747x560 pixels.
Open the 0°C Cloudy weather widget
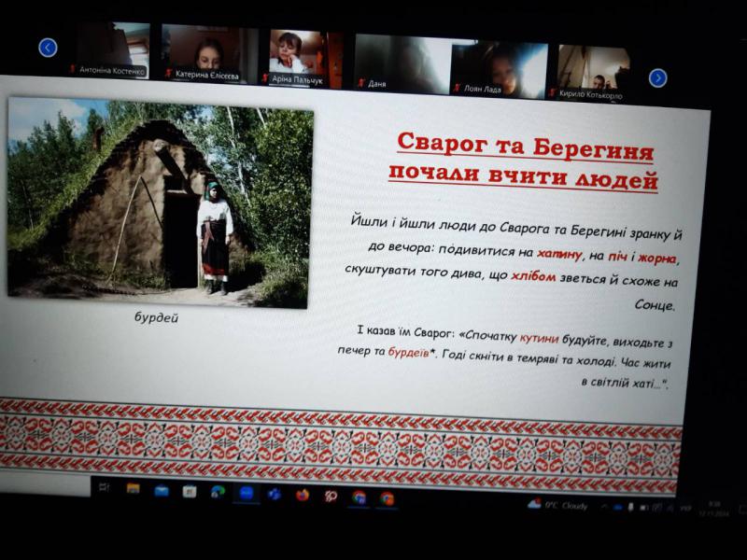point(557,505)
